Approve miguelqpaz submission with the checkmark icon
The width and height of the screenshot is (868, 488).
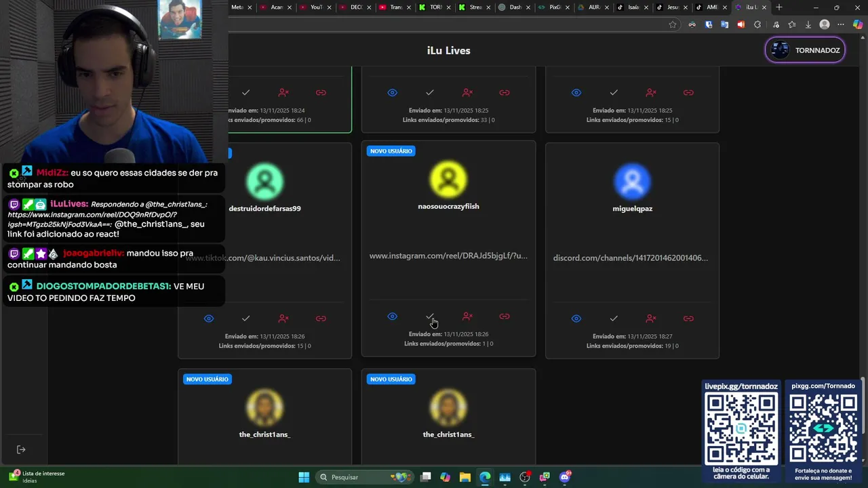click(614, 319)
